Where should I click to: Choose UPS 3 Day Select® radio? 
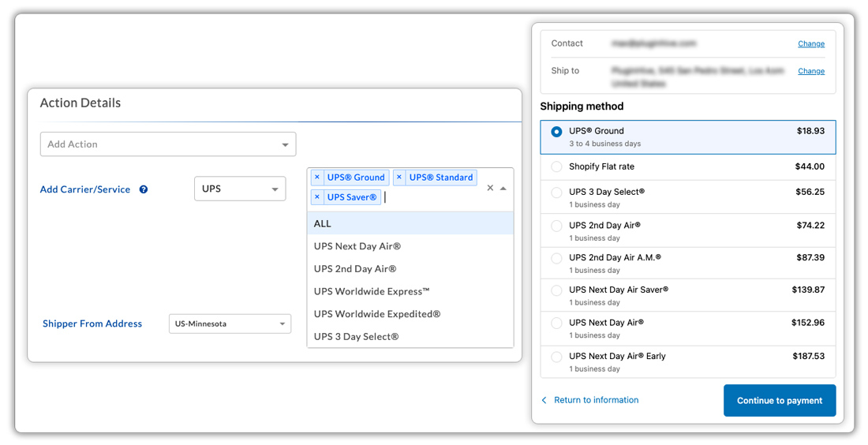click(556, 193)
